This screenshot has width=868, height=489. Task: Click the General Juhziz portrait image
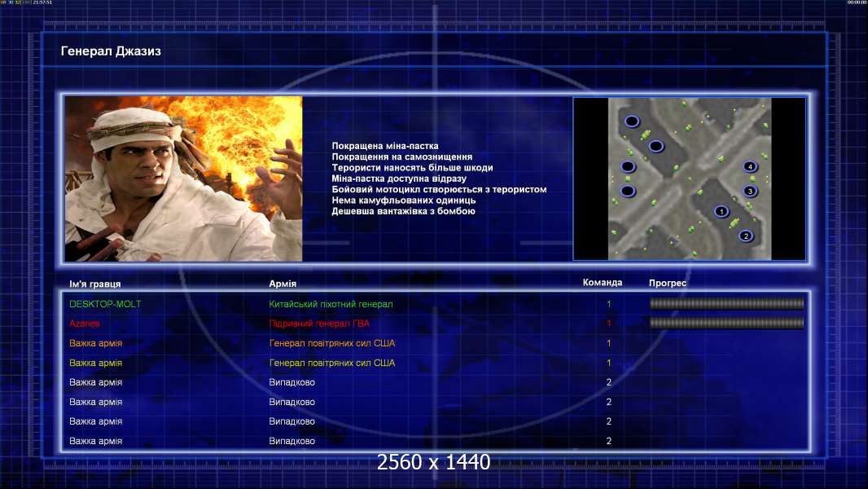point(183,179)
